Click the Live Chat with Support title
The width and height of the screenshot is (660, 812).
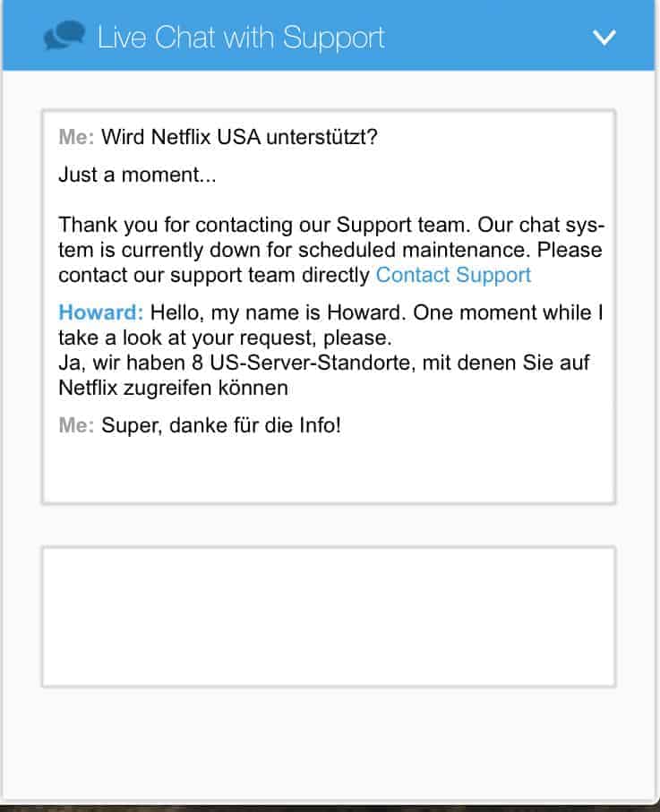click(241, 38)
